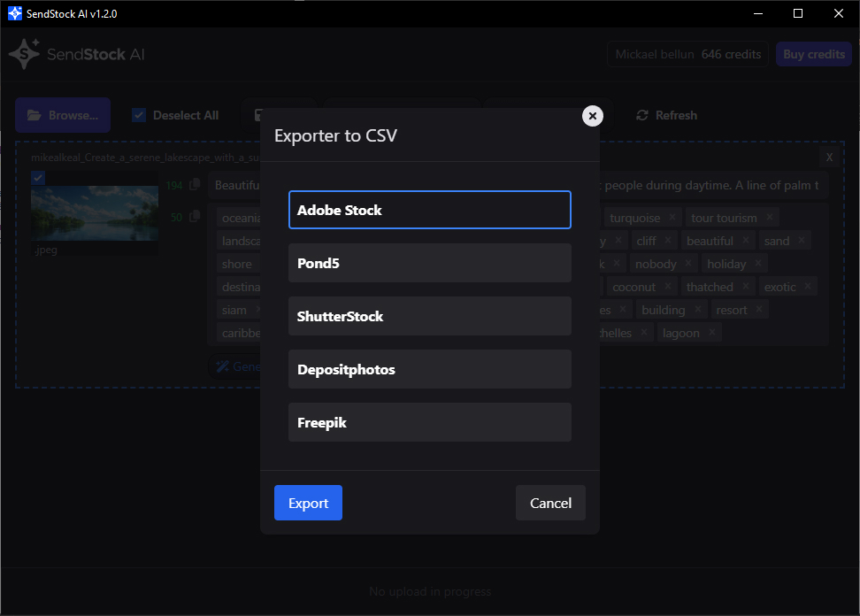Screen dimensions: 860x616
Task: Pick ShutterStock in export list
Action: click(429, 316)
